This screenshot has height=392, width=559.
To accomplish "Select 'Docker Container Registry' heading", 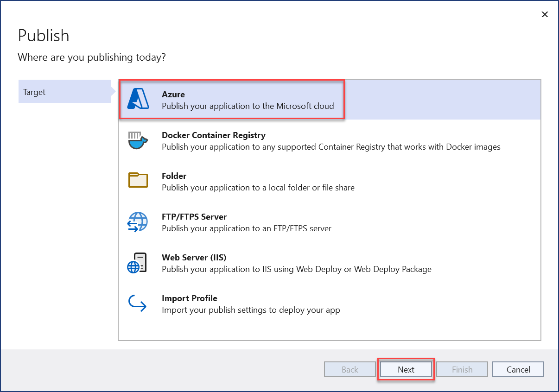I will coord(214,135).
